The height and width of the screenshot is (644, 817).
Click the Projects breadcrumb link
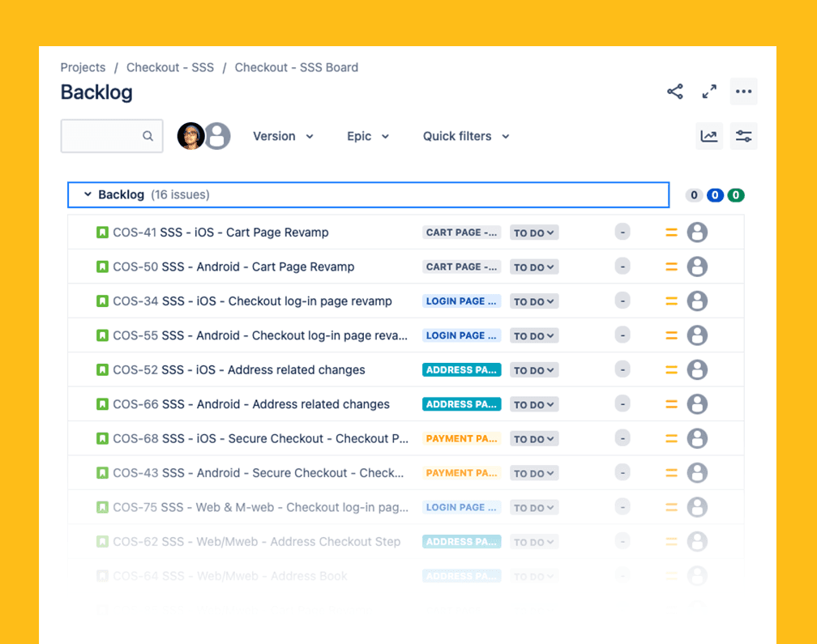(x=83, y=67)
